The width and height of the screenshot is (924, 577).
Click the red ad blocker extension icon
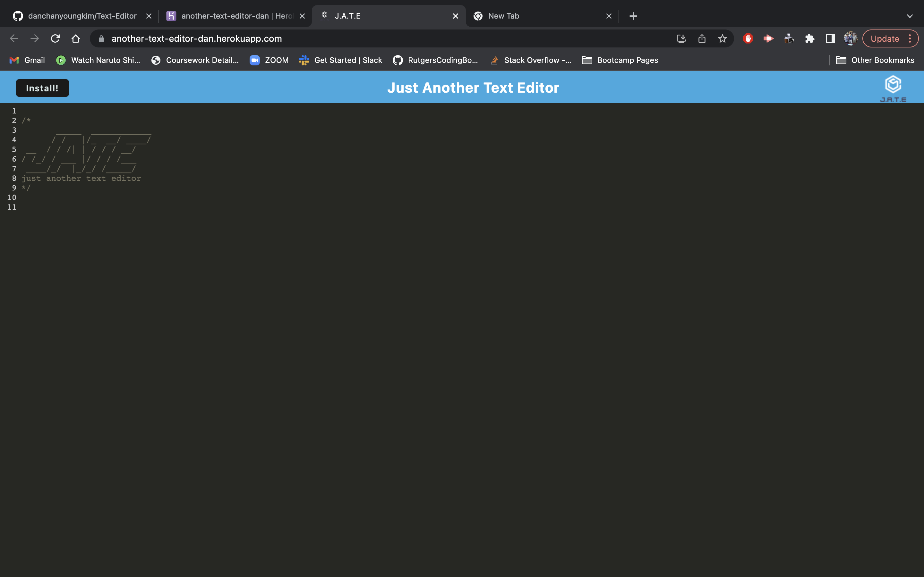coord(748,38)
